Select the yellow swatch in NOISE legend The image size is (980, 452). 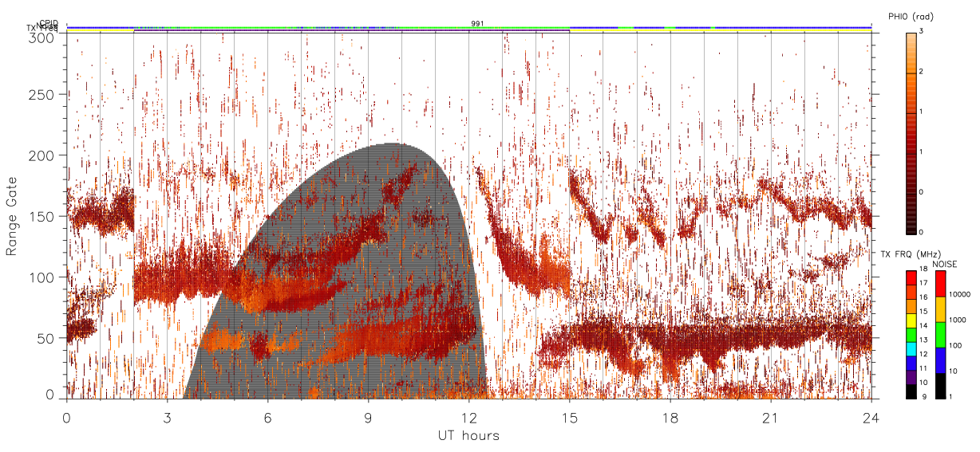coord(940,309)
